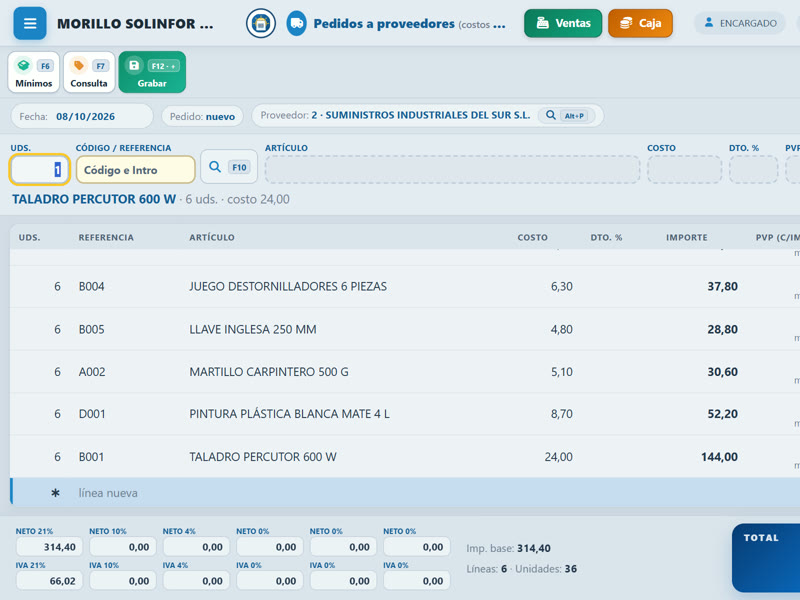Open Mínimos with the F6 button
The height and width of the screenshot is (600, 800).
coord(34,72)
